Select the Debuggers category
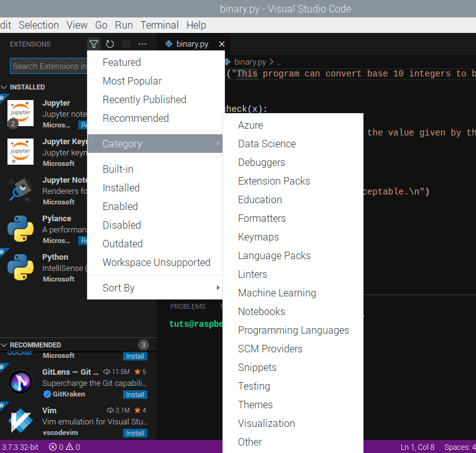Screen dimensions: 476x453 tap(293, 162)
